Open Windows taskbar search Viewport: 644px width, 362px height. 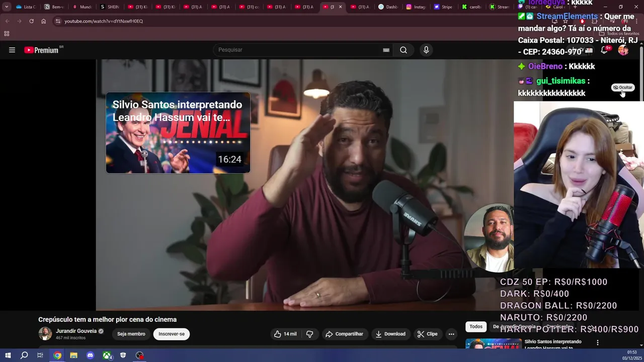24,355
